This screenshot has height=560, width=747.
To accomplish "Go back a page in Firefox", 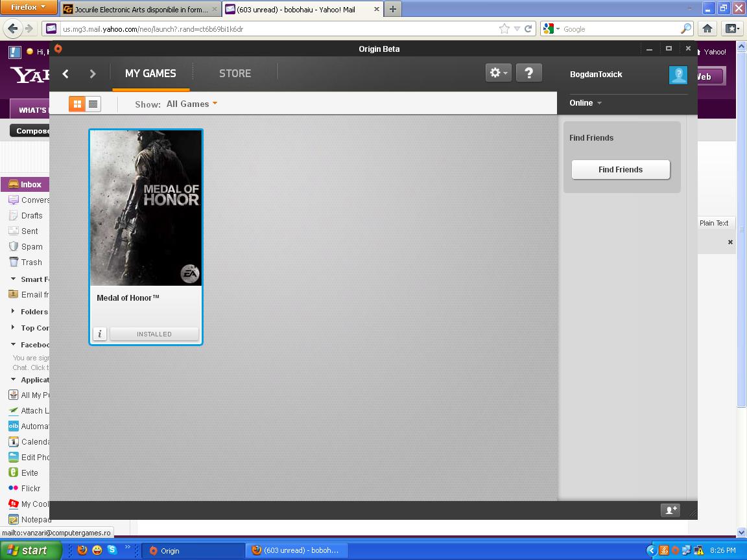I will [x=14, y=29].
